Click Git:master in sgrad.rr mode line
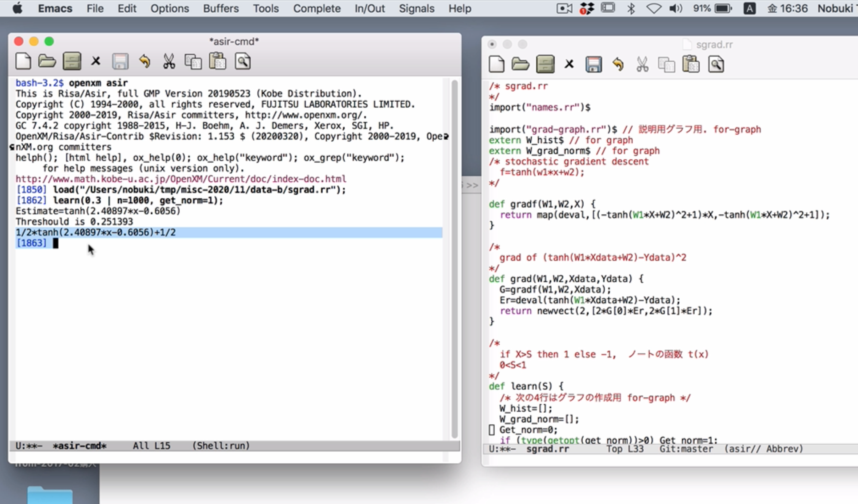The width and height of the screenshot is (858, 504). pyautogui.click(x=686, y=449)
